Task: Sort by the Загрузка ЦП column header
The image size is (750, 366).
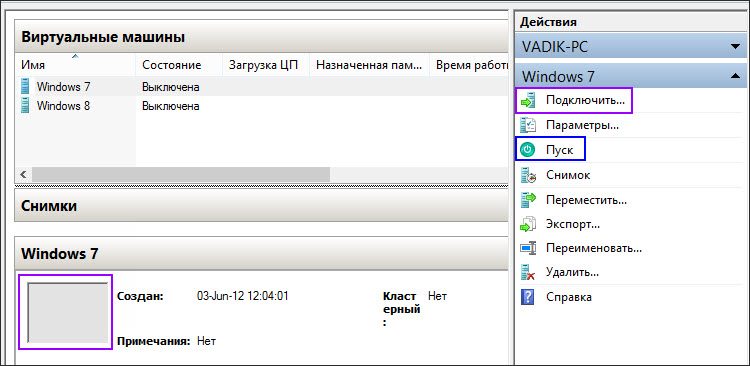Action: (x=266, y=65)
